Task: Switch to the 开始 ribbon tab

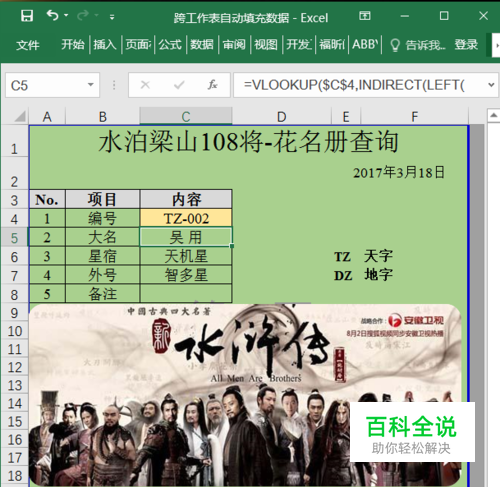Action: tap(73, 44)
